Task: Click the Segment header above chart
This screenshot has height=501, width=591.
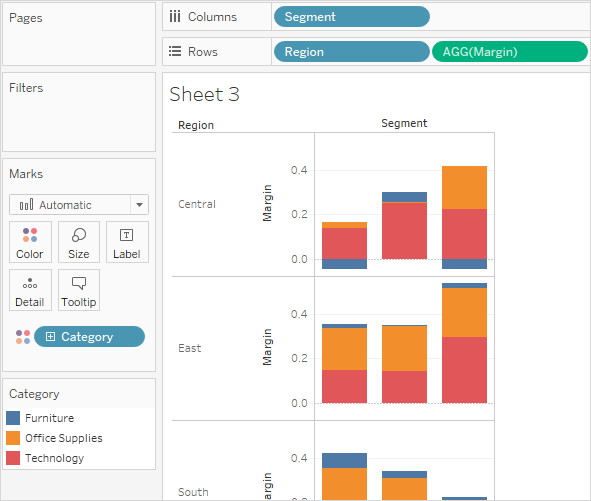Action: (x=404, y=123)
